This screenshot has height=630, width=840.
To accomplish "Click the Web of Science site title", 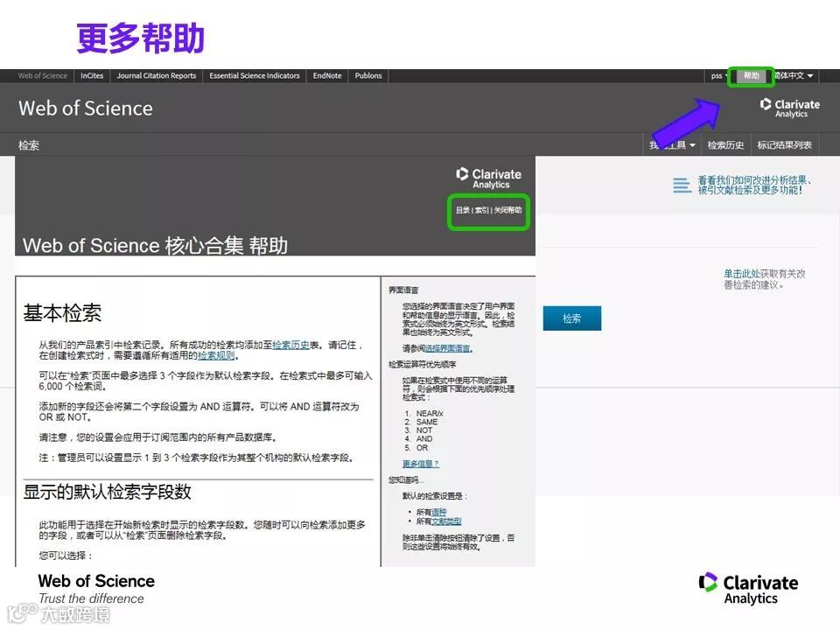I will click(x=86, y=108).
